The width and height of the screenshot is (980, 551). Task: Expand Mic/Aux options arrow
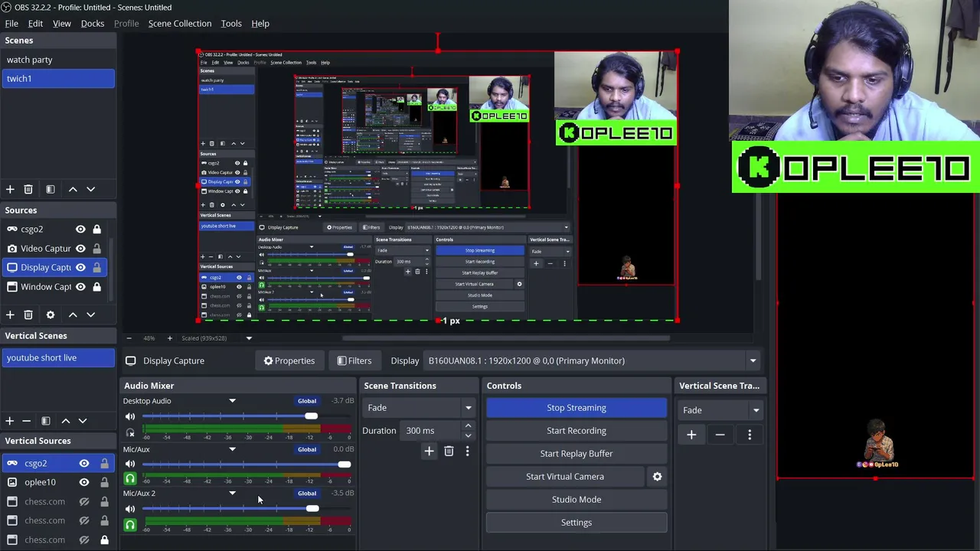click(232, 449)
